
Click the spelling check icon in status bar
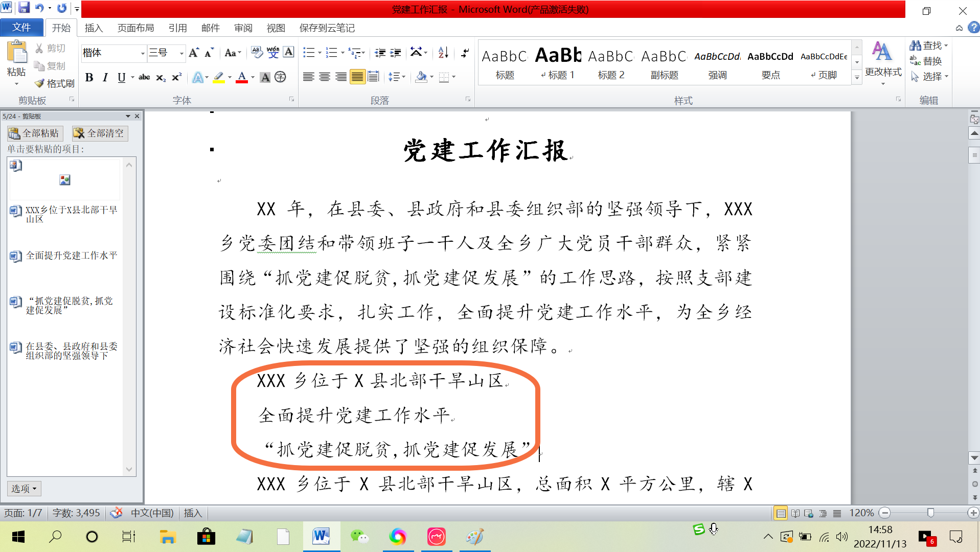(x=117, y=513)
